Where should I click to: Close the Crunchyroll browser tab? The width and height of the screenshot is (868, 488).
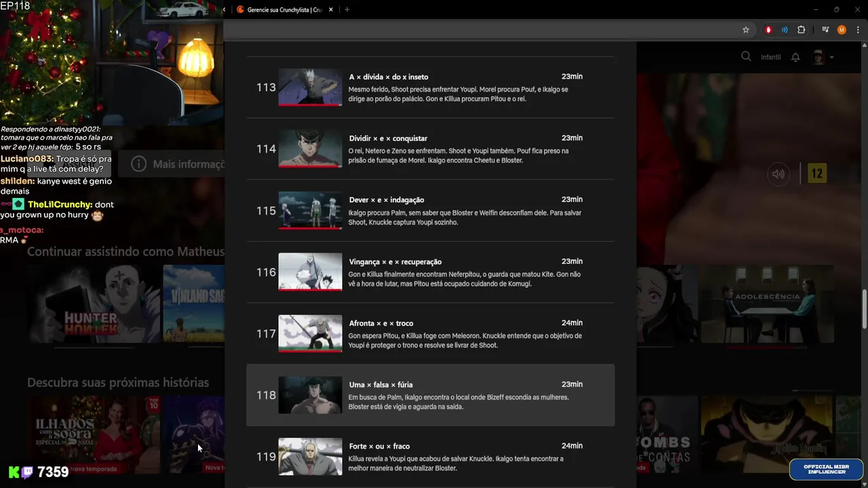(331, 9)
